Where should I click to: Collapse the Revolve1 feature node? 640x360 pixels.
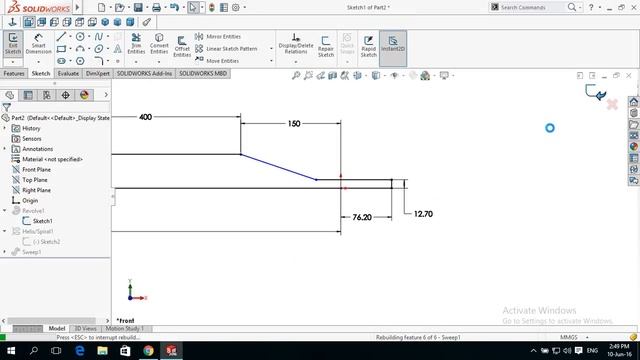tap(5, 211)
